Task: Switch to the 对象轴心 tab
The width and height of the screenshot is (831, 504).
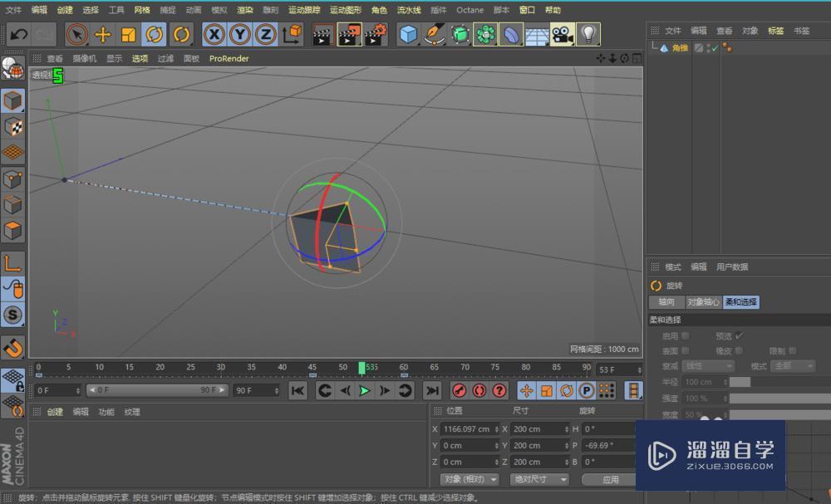Action: coord(703,301)
